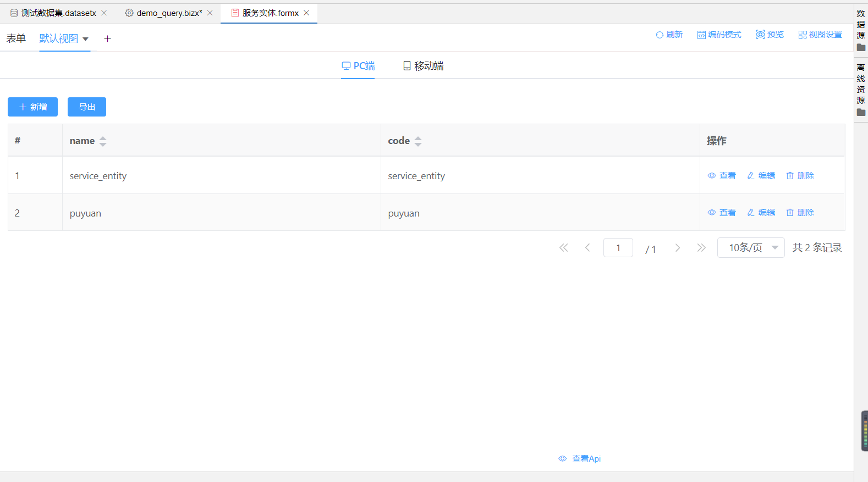Delete the puyuan row
Image resolution: width=868 pixels, height=482 pixels.
pos(800,213)
